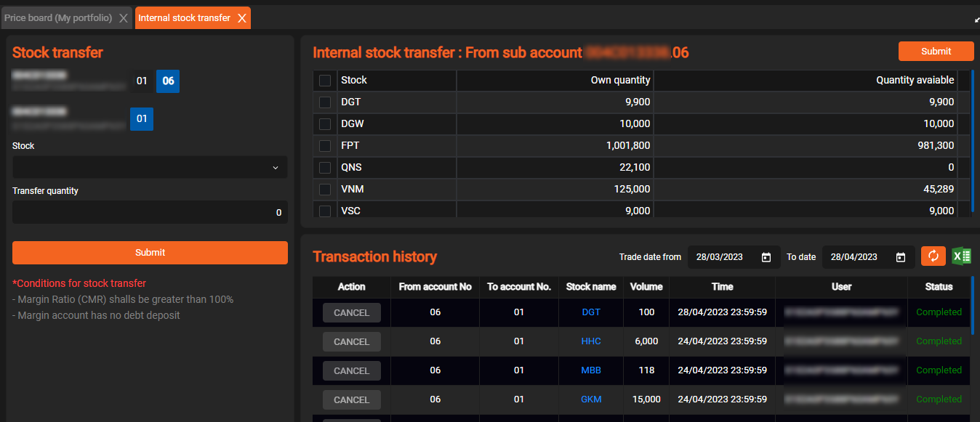980x422 pixels.
Task: Click the orange refresh icon in Transaction history
Action: click(933, 256)
